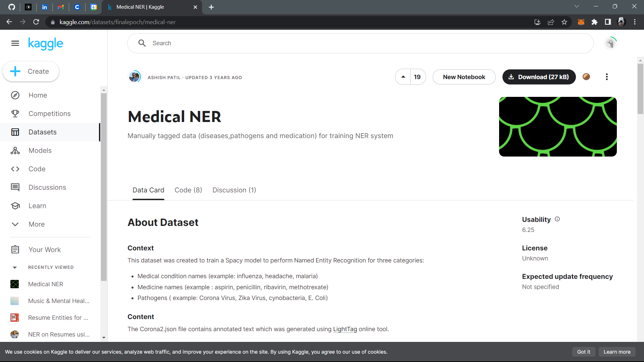The height and width of the screenshot is (362, 644).
Task: Open the Discussions icon in sidebar
Action: pyautogui.click(x=15, y=187)
